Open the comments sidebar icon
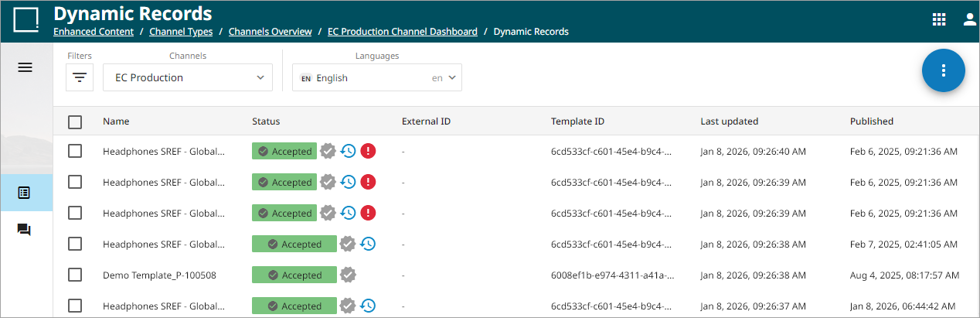980x318 pixels. click(25, 230)
